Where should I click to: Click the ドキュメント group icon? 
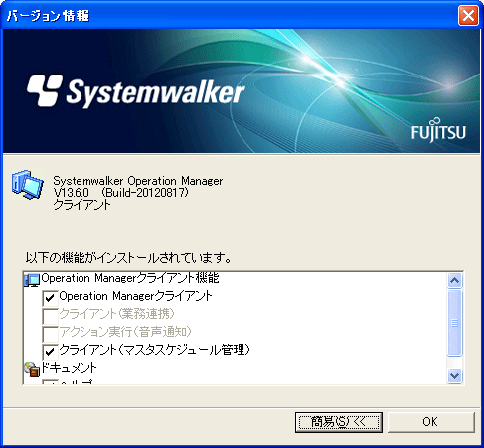(x=32, y=369)
